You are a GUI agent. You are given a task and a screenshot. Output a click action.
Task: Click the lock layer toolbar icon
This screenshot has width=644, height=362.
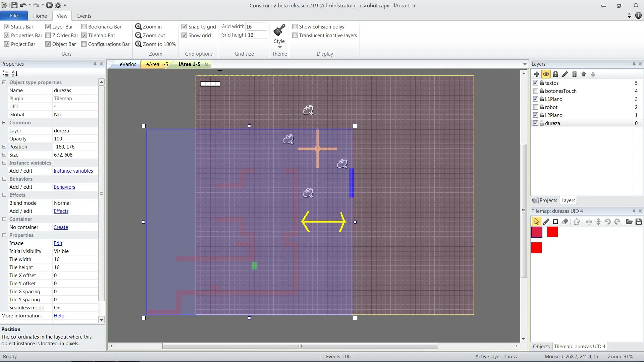[x=555, y=74]
